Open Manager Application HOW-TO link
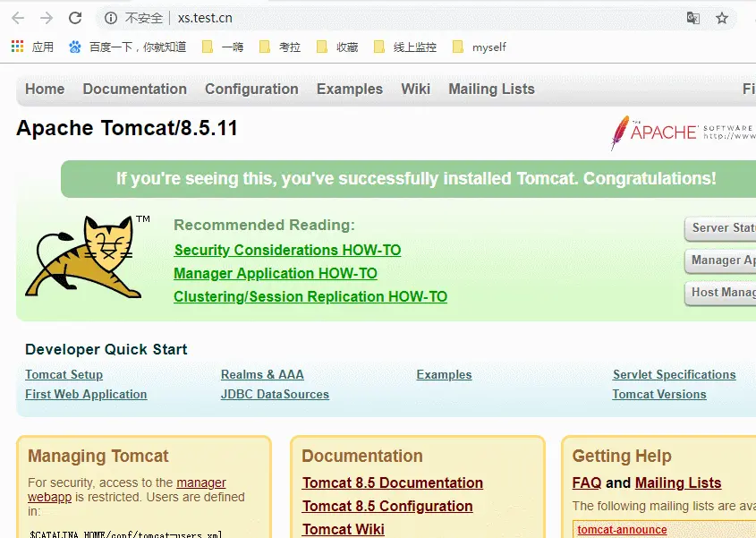Image resolution: width=756 pixels, height=538 pixels. click(276, 273)
